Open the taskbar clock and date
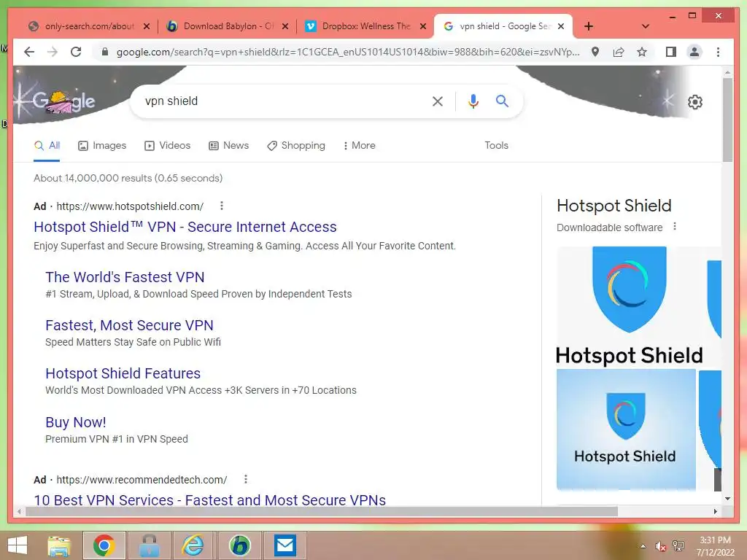The image size is (747, 560). (715, 546)
